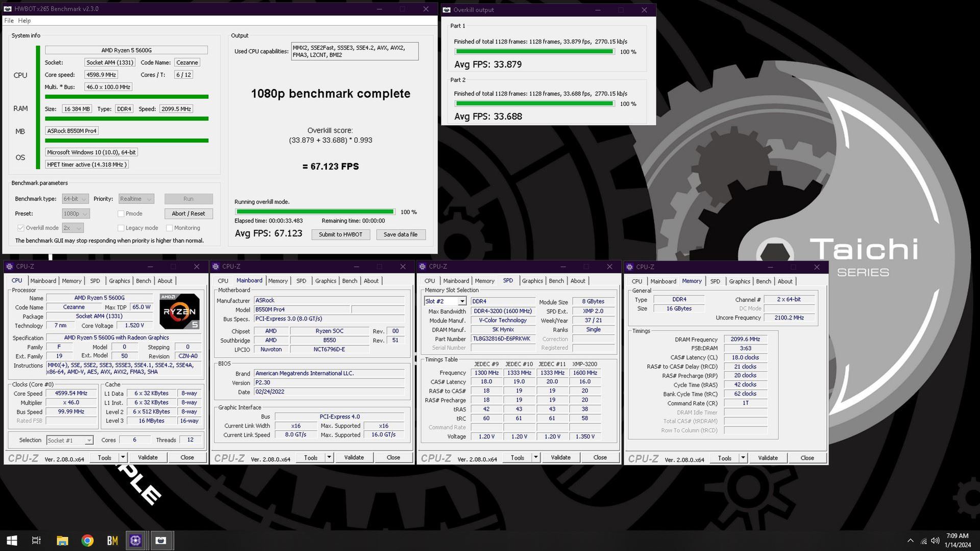Enable the Monitoring checkbox
This screenshot has width=980, height=551.
click(x=169, y=228)
